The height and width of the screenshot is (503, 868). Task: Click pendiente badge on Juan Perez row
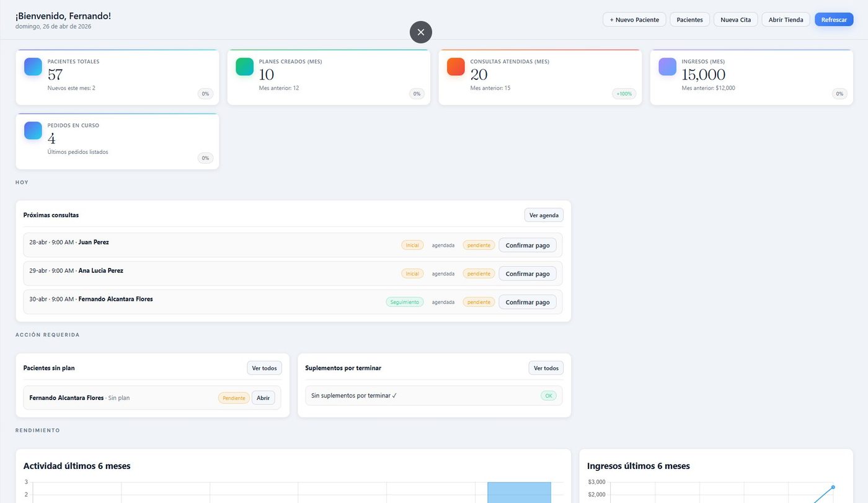(479, 245)
